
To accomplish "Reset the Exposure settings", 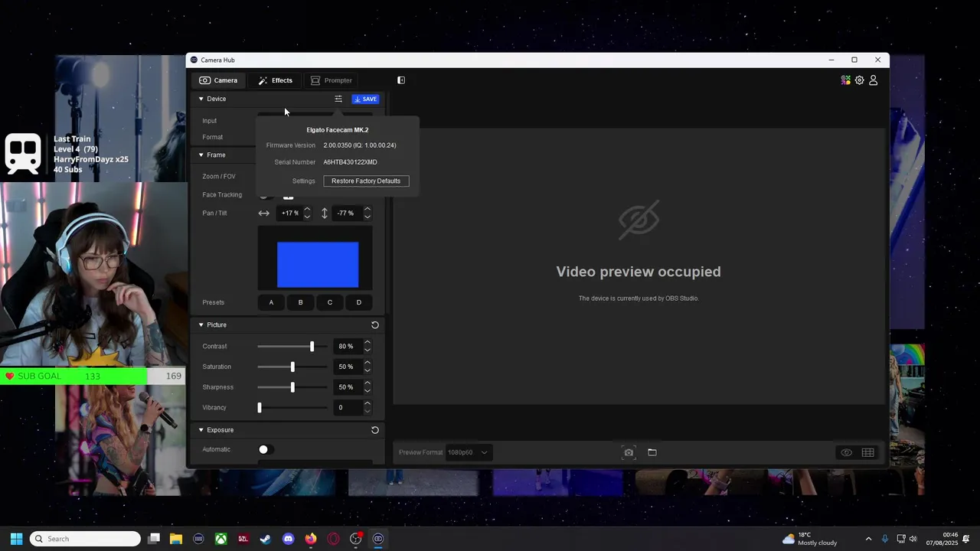I will pyautogui.click(x=375, y=430).
